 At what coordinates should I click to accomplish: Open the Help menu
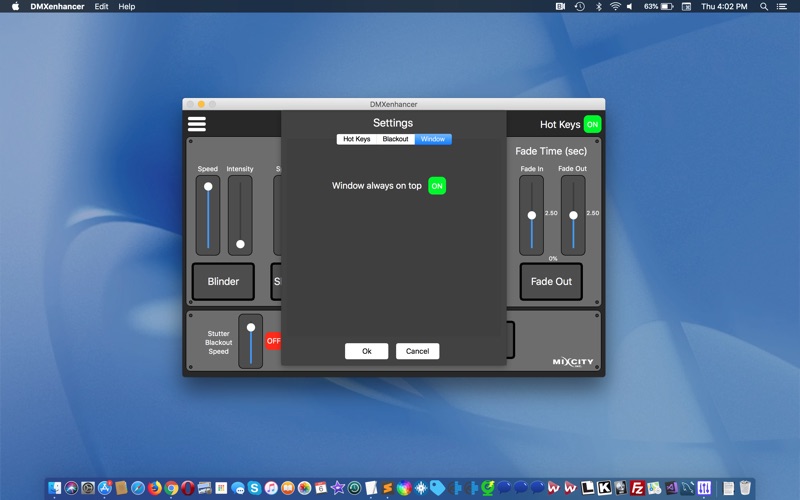(127, 6)
